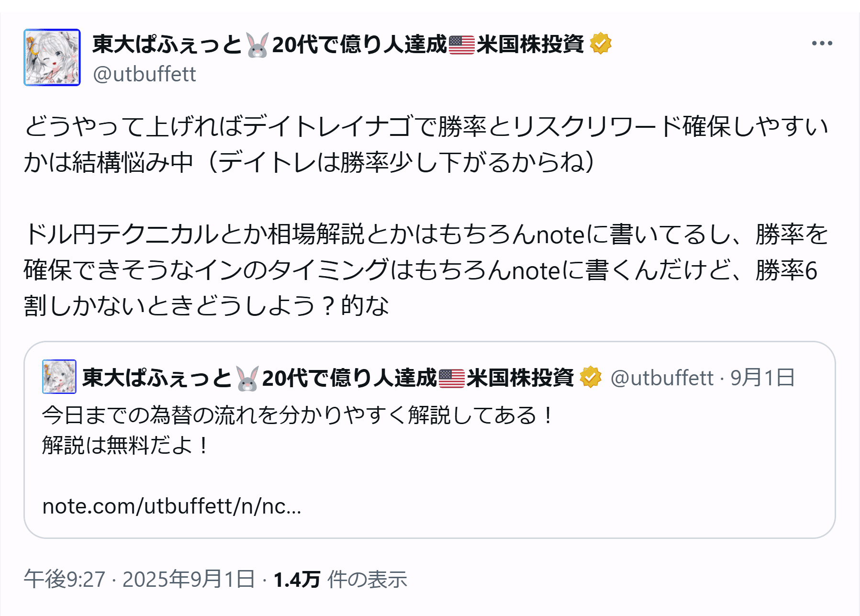
Task: Click the US flag emoji in quoted tweet name
Action: coord(452,379)
